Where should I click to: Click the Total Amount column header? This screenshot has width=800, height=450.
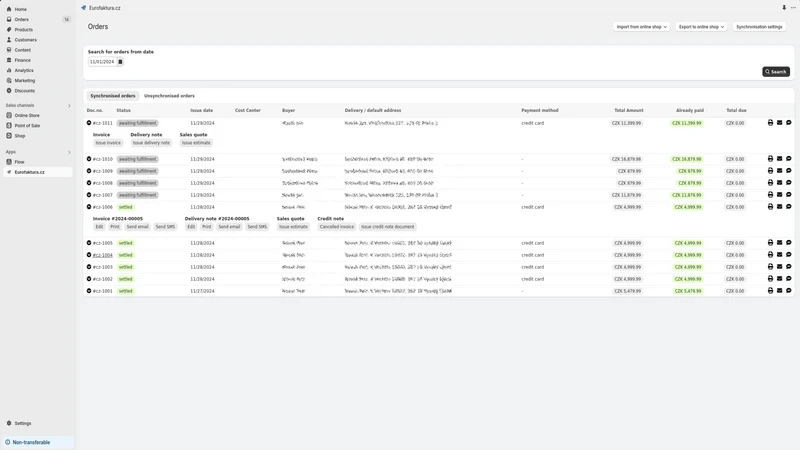(629, 110)
